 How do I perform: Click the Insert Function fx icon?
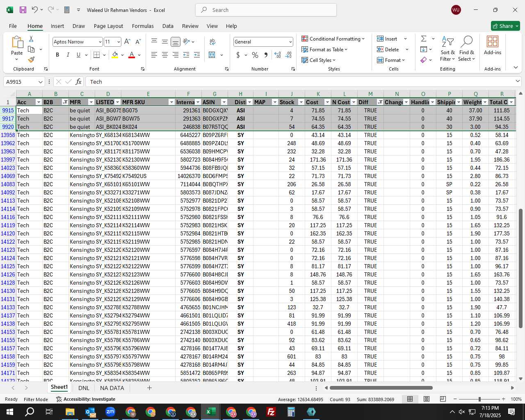coord(79,82)
